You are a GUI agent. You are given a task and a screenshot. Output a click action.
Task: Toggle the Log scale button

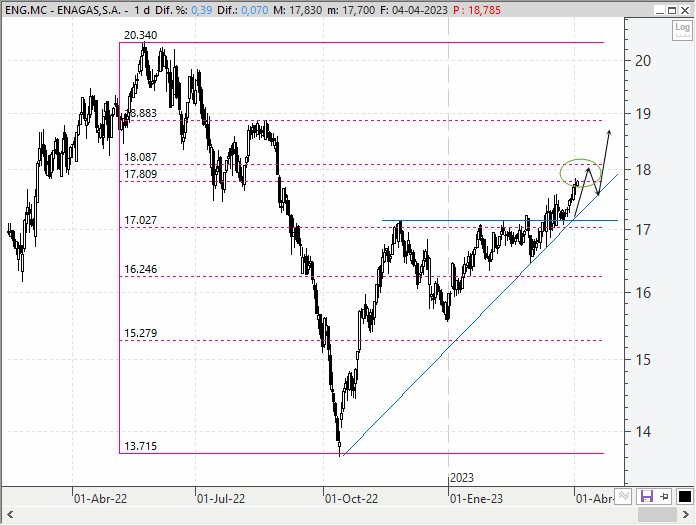(x=682, y=30)
